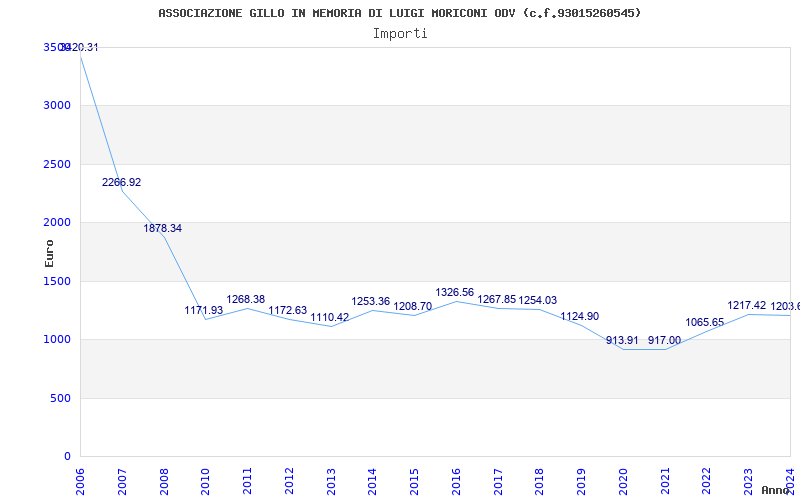Select data value 1268.38
The image size is (800, 500).
pos(245,299)
